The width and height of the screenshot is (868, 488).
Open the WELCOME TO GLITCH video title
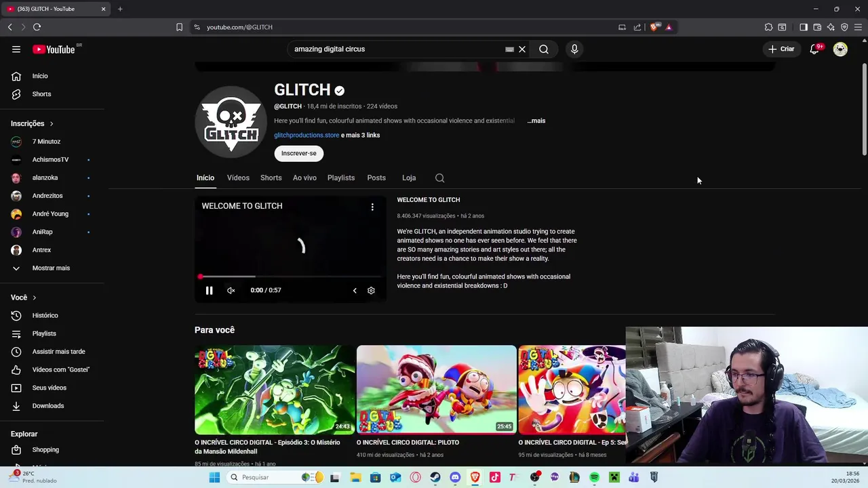click(x=429, y=200)
